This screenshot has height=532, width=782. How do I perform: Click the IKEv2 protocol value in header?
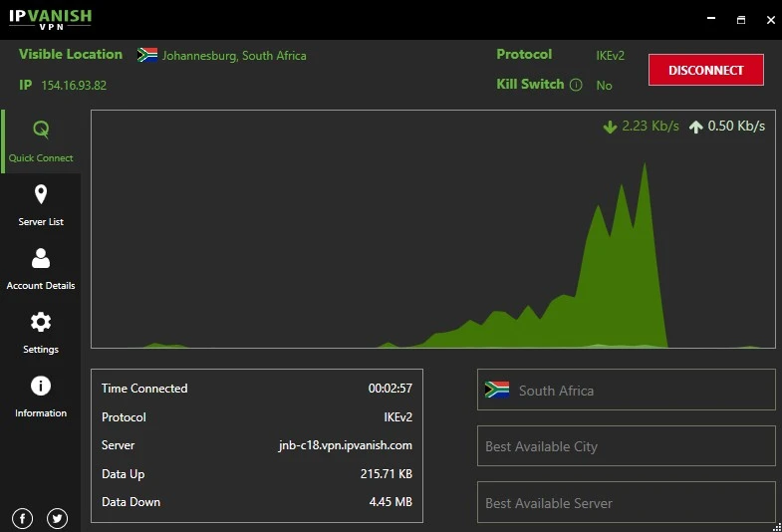coord(610,56)
